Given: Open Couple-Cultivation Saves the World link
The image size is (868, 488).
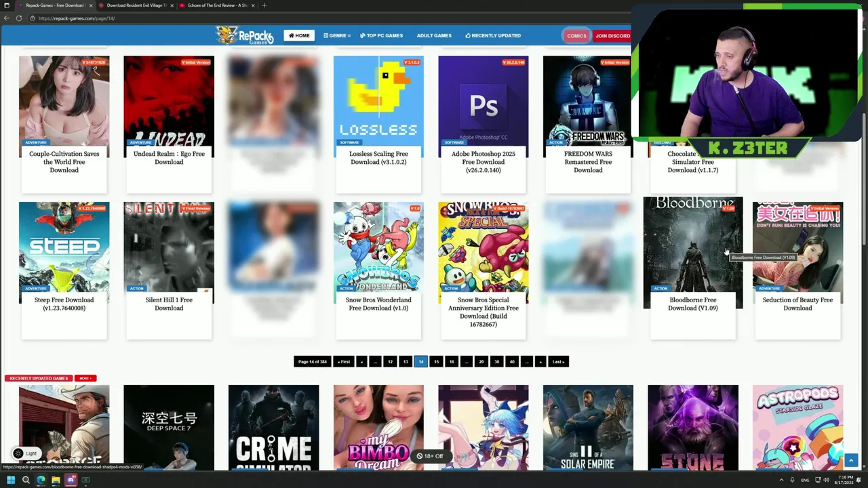Looking at the screenshot, I should 64,162.
